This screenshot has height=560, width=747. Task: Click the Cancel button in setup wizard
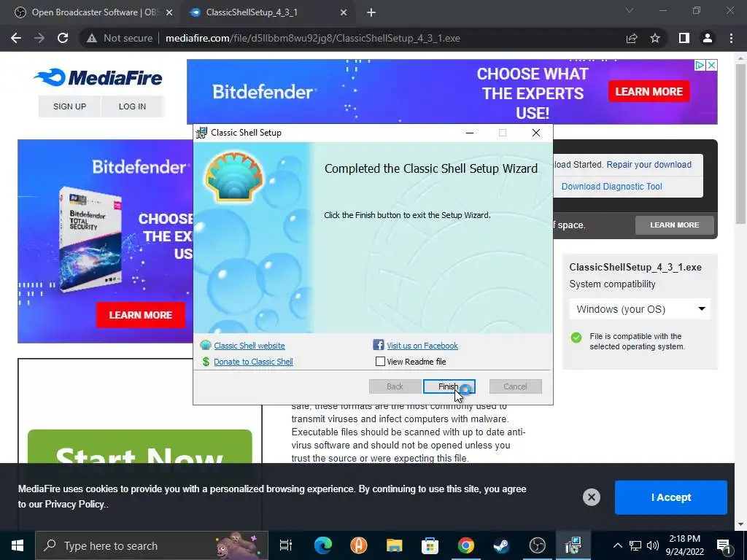(x=516, y=386)
